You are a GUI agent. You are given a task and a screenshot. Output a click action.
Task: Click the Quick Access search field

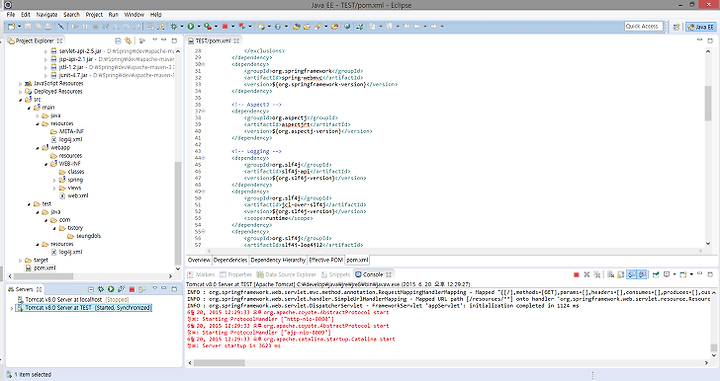point(644,27)
